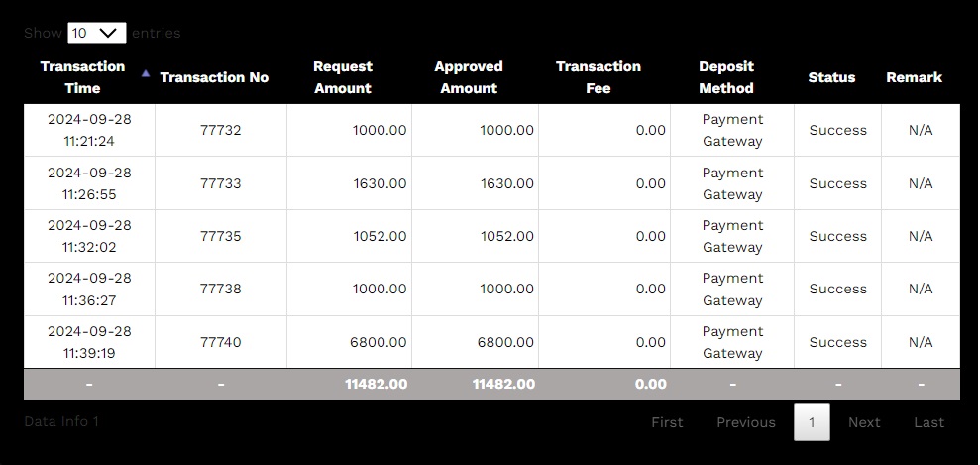Go to First page
Image resolution: width=980 pixels, height=465 pixels.
tap(667, 422)
